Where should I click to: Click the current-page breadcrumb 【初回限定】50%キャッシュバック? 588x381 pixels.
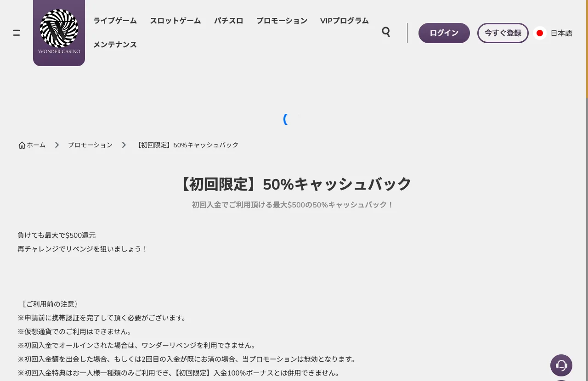pyautogui.click(x=187, y=145)
